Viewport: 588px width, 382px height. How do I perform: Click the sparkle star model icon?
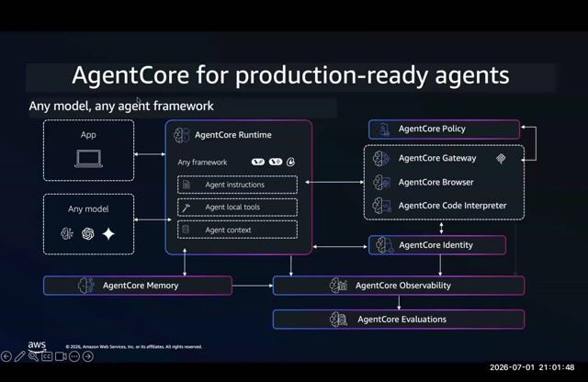click(108, 234)
